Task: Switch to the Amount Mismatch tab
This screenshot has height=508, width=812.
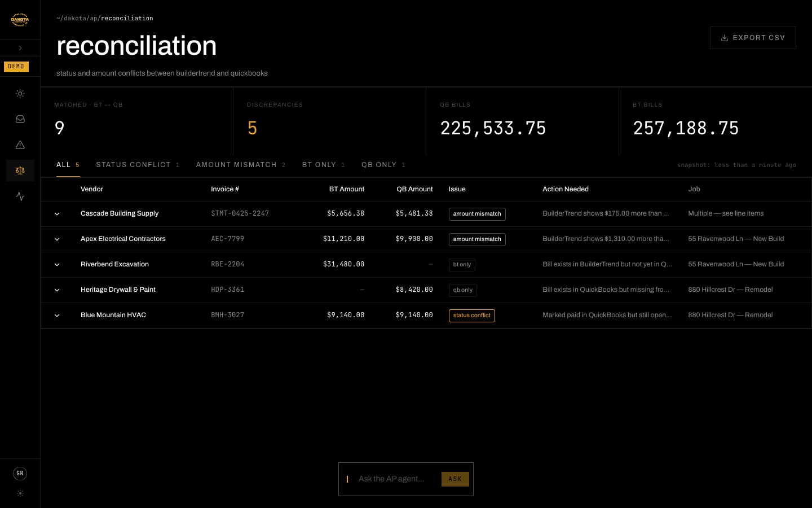Action: click(x=241, y=165)
